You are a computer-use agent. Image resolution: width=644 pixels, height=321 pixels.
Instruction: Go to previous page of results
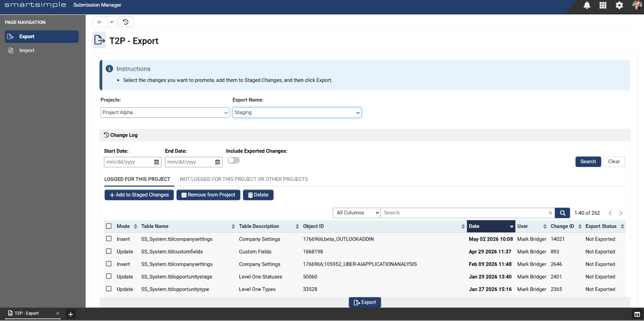610,213
